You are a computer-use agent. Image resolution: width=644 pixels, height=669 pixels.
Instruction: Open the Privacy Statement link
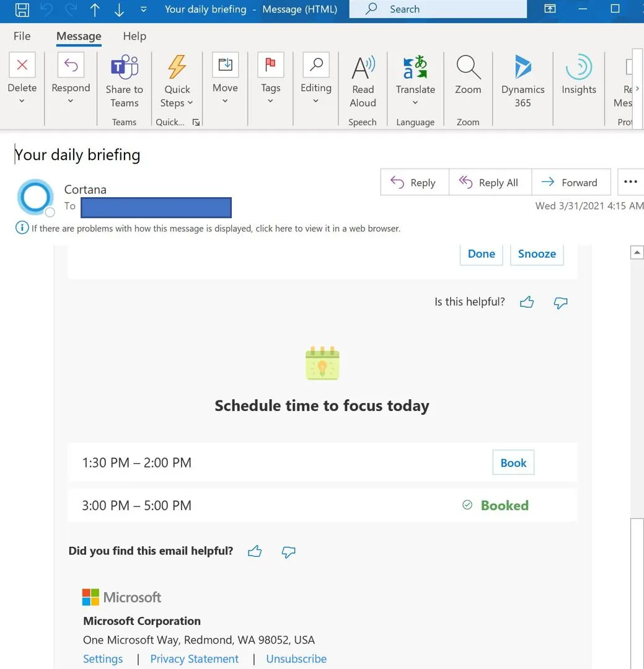coord(195,658)
